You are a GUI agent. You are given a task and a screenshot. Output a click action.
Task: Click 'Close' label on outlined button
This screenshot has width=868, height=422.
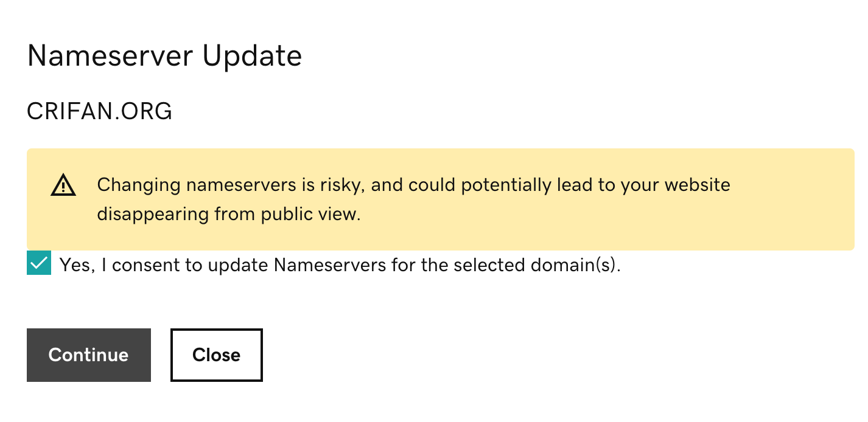[217, 355]
